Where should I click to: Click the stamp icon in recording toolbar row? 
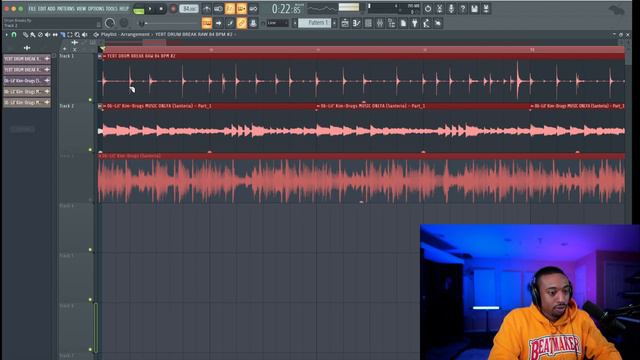[x=253, y=23]
